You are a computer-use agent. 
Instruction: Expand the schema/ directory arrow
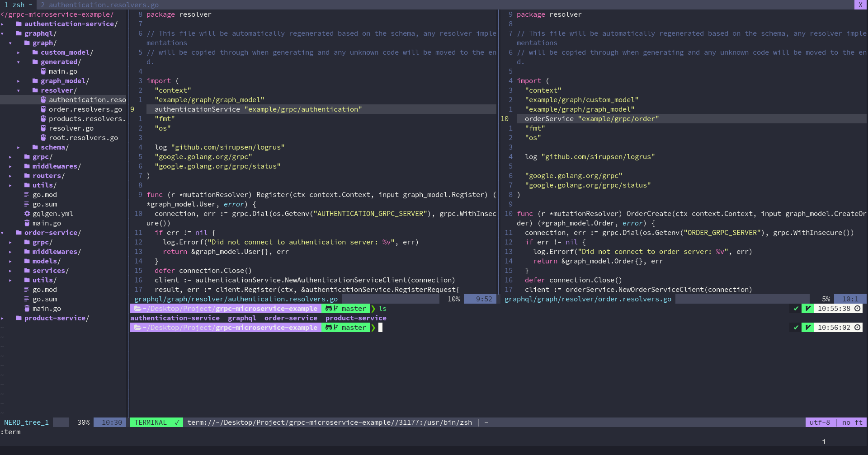click(19, 147)
